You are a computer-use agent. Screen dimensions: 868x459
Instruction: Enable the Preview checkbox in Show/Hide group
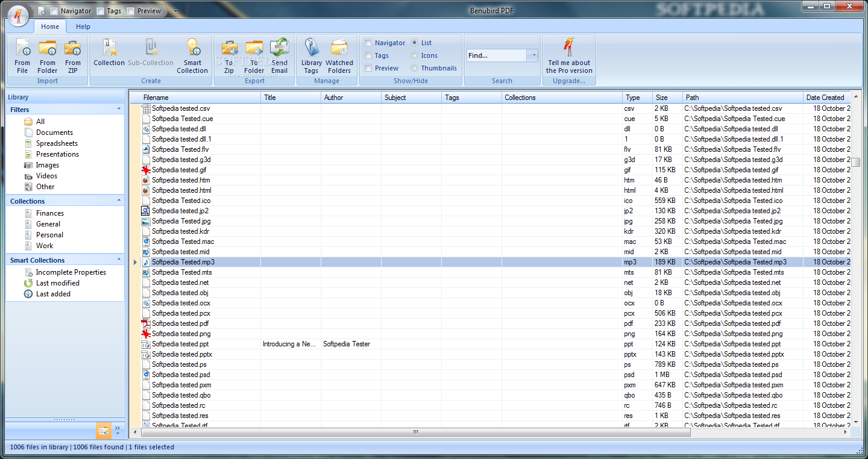pyautogui.click(x=368, y=68)
